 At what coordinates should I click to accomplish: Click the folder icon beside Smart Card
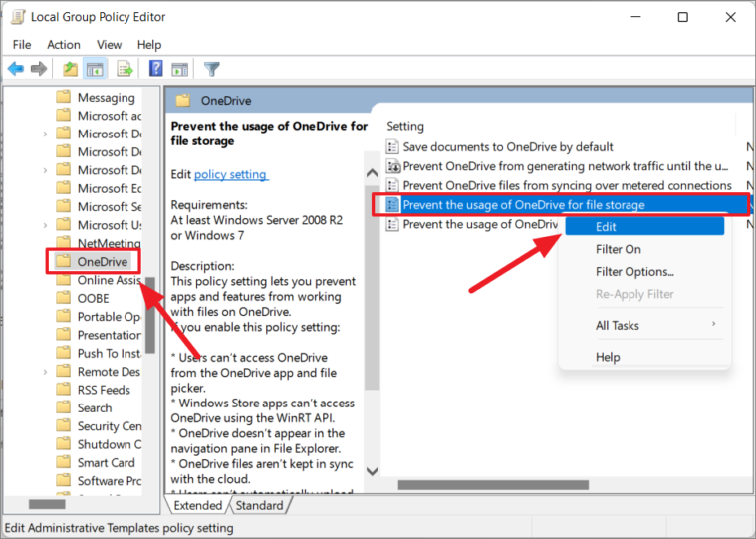(63, 462)
